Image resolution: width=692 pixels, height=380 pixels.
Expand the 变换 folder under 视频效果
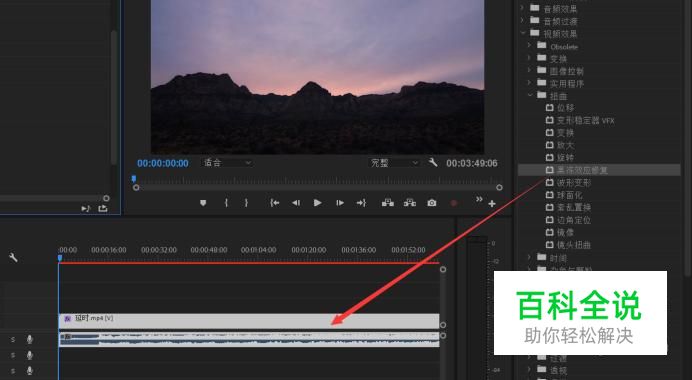point(529,58)
